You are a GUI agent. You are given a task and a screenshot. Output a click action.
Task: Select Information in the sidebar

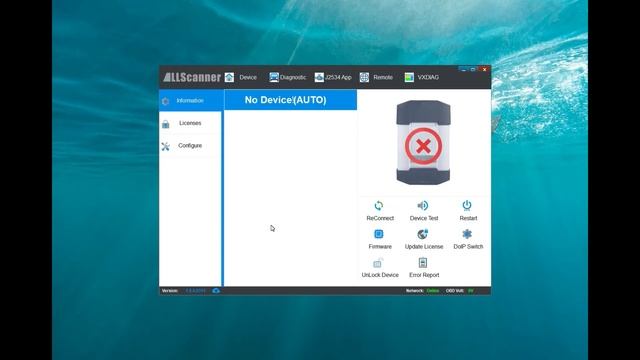pos(191,100)
